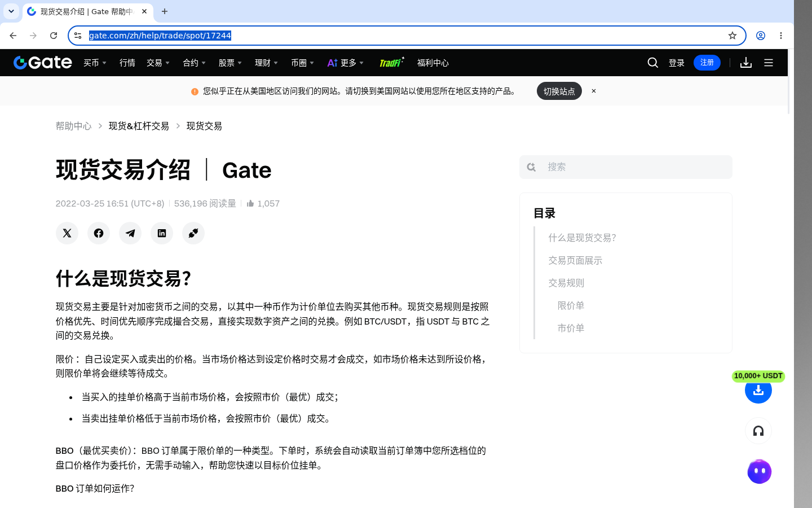Reload the page in browser

[x=54, y=36]
